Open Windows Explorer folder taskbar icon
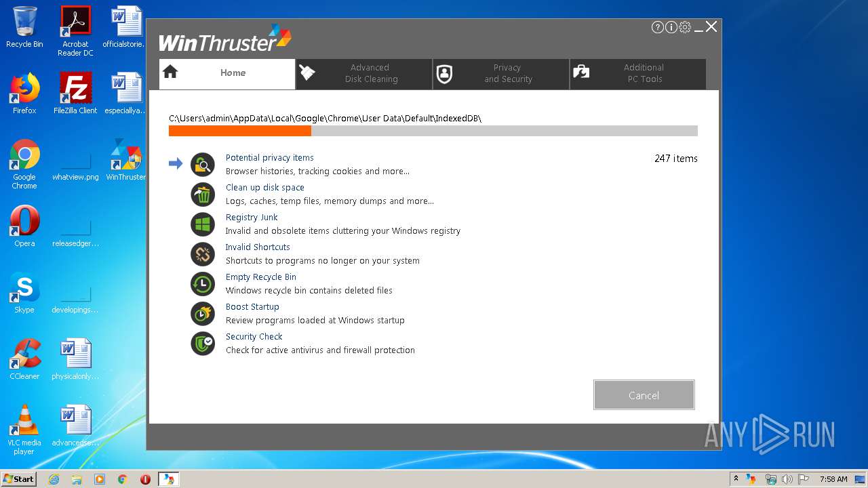Image resolution: width=868 pixels, height=488 pixels. pos(77,479)
